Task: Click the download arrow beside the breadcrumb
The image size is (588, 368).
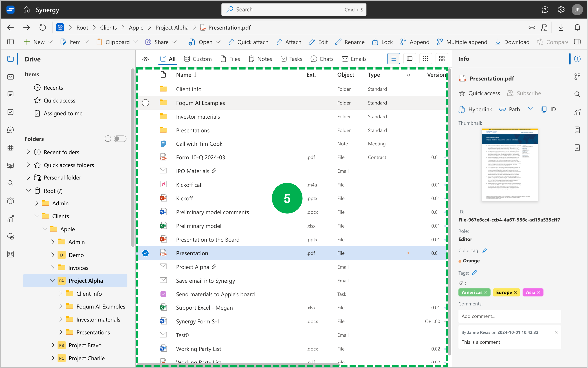Action: pyautogui.click(x=561, y=27)
